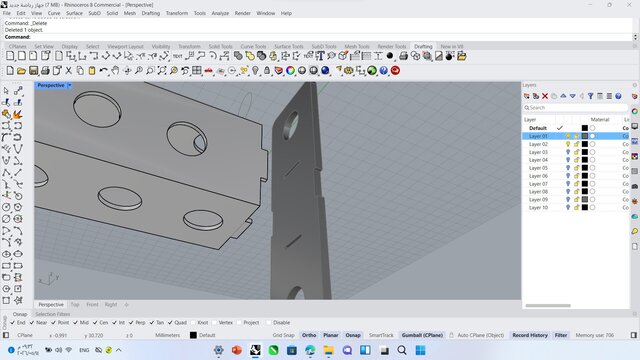Toggle the Near osnap checkbox

point(32,323)
